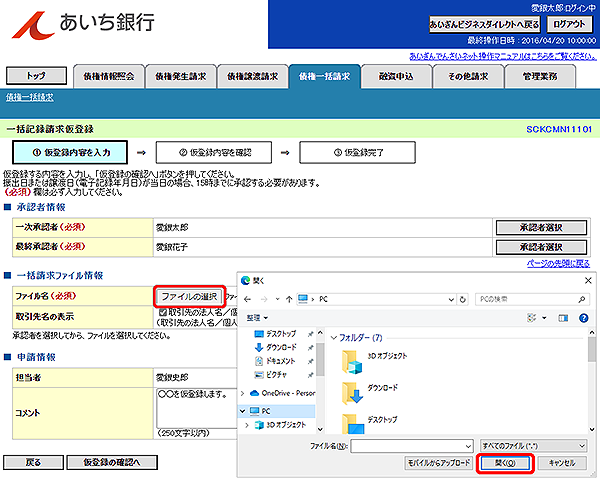Click モバイルからアップロード button

coord(439,463)
